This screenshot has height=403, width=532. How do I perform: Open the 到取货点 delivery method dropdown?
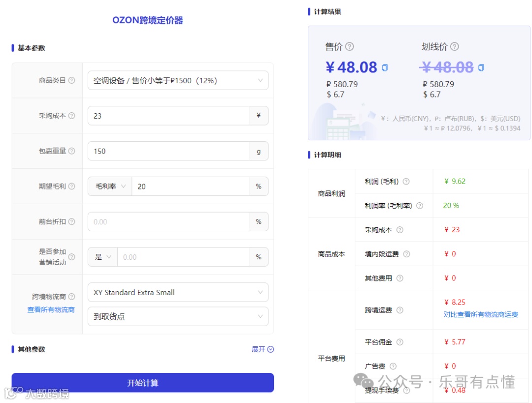[x=178, y=316]
